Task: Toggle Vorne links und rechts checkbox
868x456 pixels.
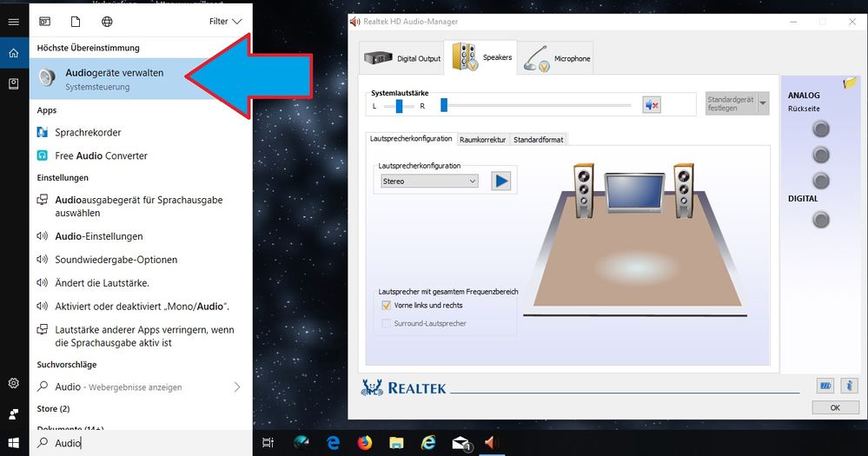Action: [388, 306]
